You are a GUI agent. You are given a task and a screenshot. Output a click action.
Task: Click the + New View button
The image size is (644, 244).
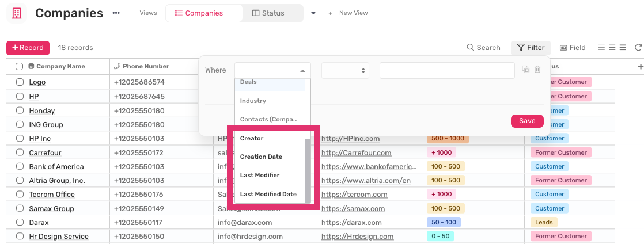348,13
